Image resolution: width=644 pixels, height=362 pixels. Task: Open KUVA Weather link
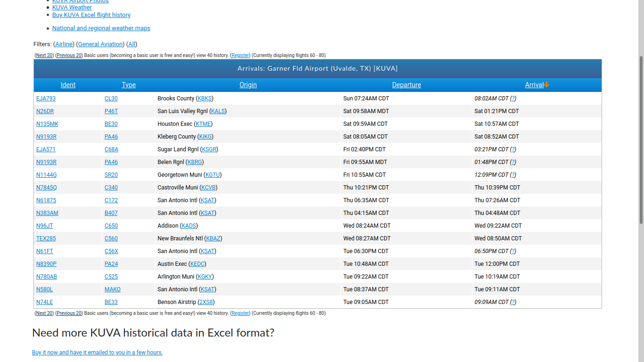click(x=72, y=8)
